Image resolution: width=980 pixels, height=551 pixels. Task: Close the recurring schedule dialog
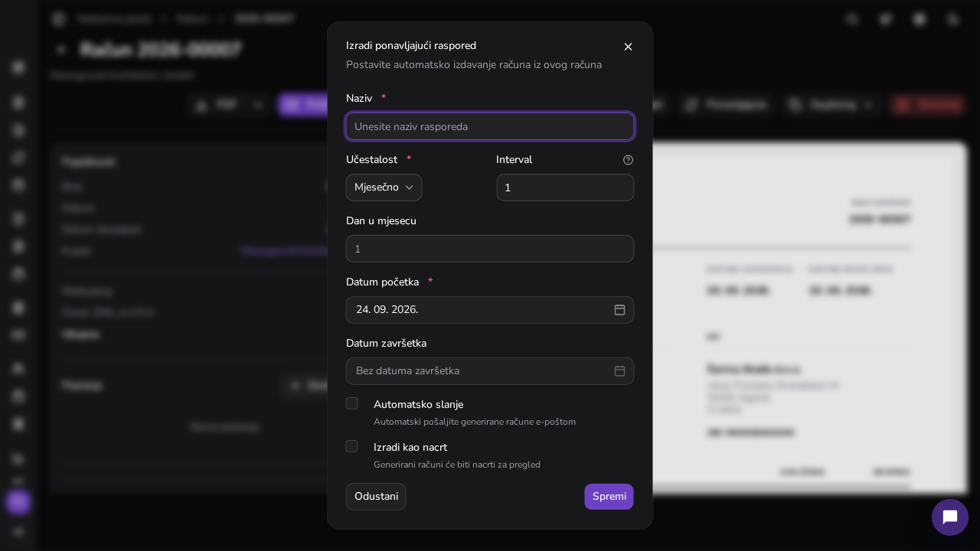tap(628, 47)
